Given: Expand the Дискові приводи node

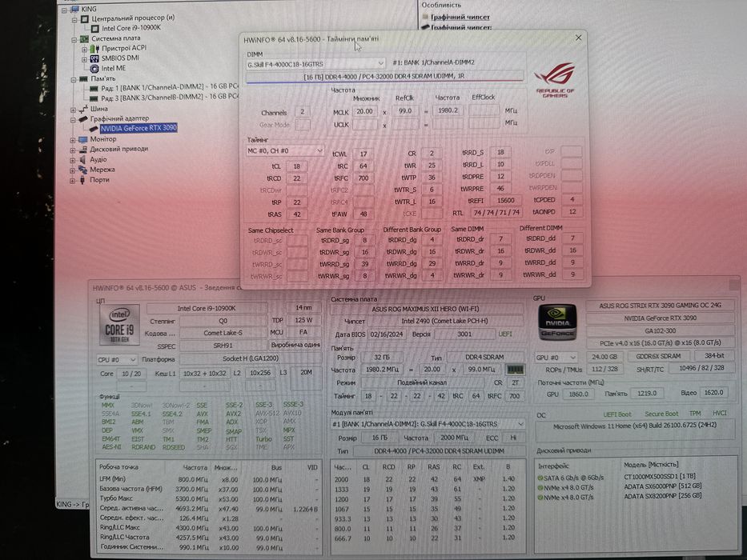Looking at the screenshot, I should pos(73,150).
